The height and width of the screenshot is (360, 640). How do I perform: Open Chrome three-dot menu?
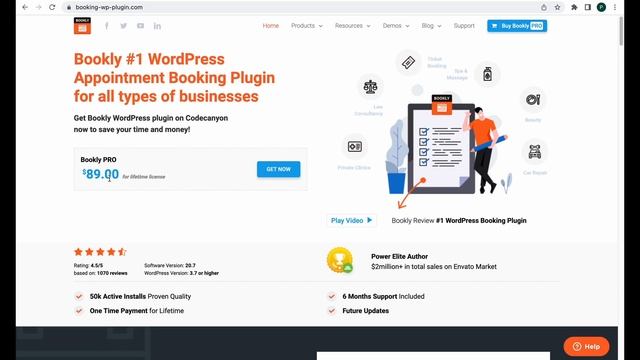click(x=615, y=7)
